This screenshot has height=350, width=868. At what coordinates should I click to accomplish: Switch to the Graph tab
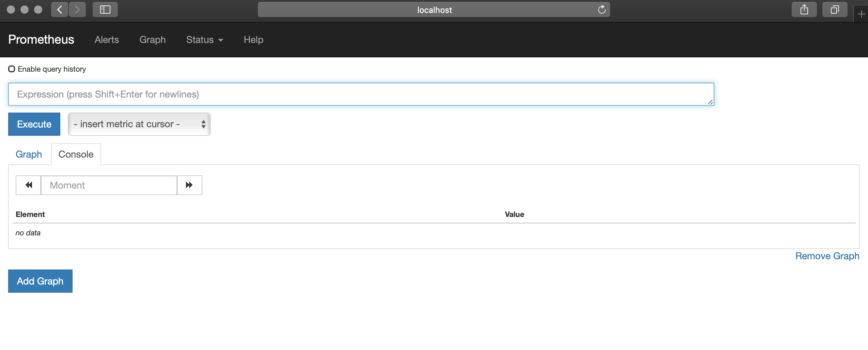pyautogui.click(x=29, y=154)
